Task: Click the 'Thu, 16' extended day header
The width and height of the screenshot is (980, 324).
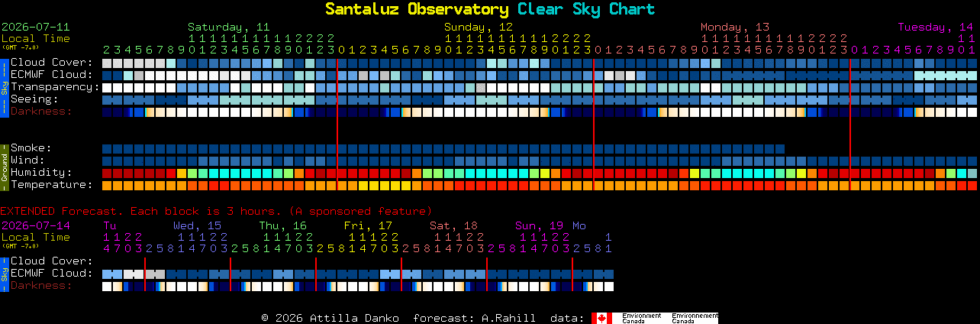Action: (x=282, y=225)
